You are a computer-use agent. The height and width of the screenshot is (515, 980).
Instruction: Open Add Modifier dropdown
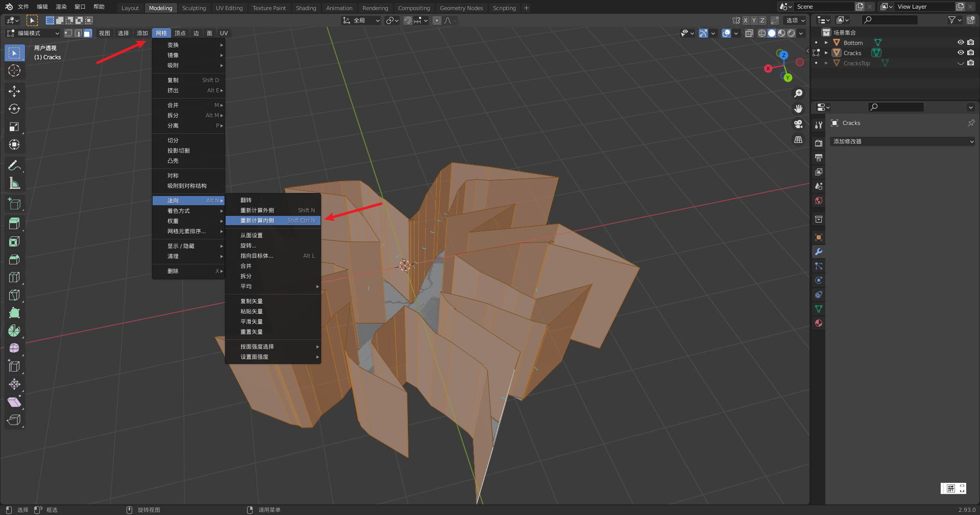pyautogui.click(x=902, y=141)
